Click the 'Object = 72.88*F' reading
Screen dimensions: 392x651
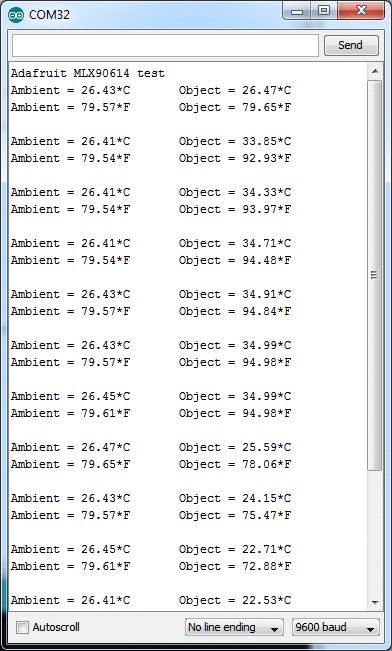(x=235, y=567)
